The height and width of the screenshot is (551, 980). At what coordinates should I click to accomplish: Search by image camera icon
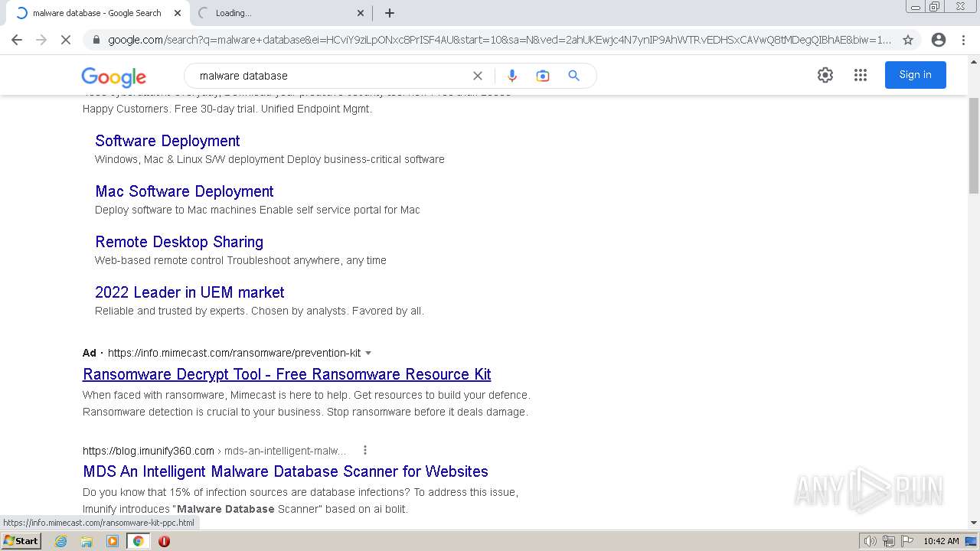point(543,76)
